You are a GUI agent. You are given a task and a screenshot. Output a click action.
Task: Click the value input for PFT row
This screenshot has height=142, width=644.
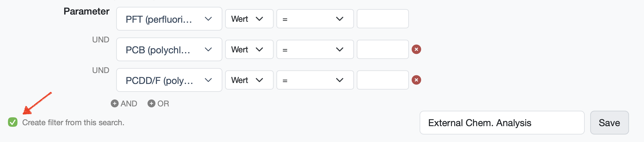pos(383,19)
